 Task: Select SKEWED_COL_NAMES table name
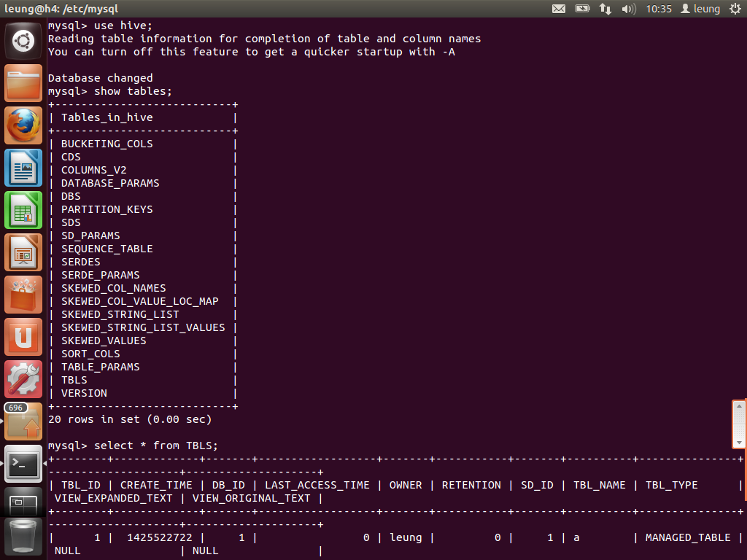[113, 288]
